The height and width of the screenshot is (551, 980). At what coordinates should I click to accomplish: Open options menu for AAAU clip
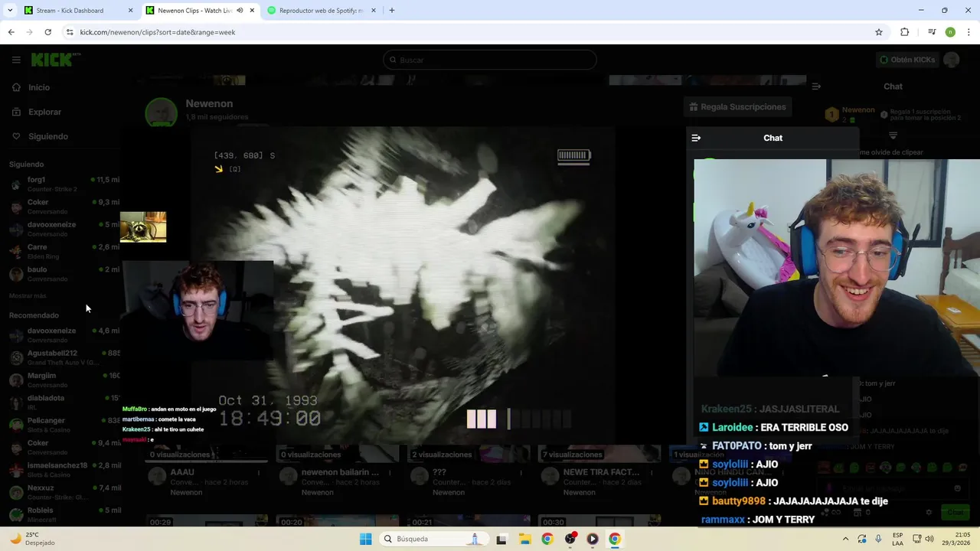259,473
